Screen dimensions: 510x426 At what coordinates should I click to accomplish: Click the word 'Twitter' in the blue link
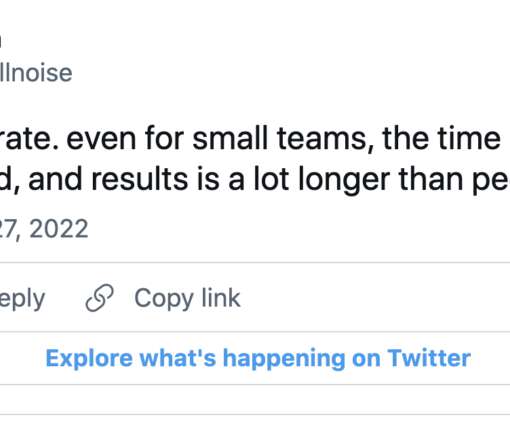pyautogui.click(x=429, y=358)
